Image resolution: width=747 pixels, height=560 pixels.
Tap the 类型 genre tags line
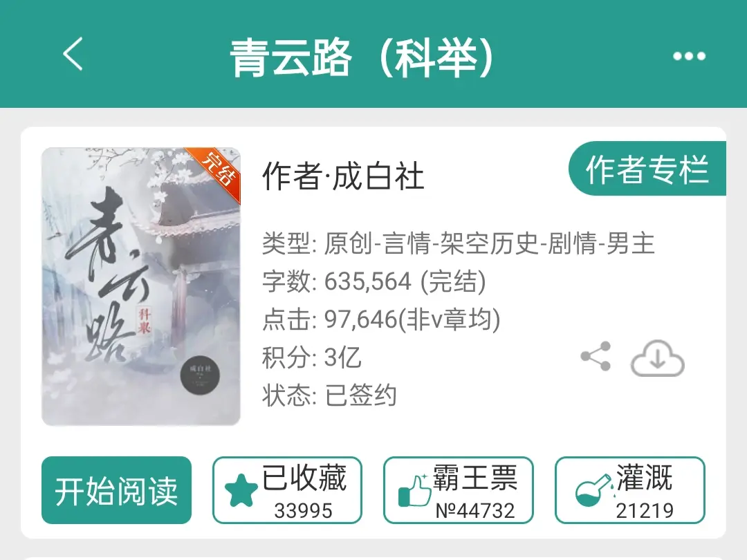coord(459,243)
